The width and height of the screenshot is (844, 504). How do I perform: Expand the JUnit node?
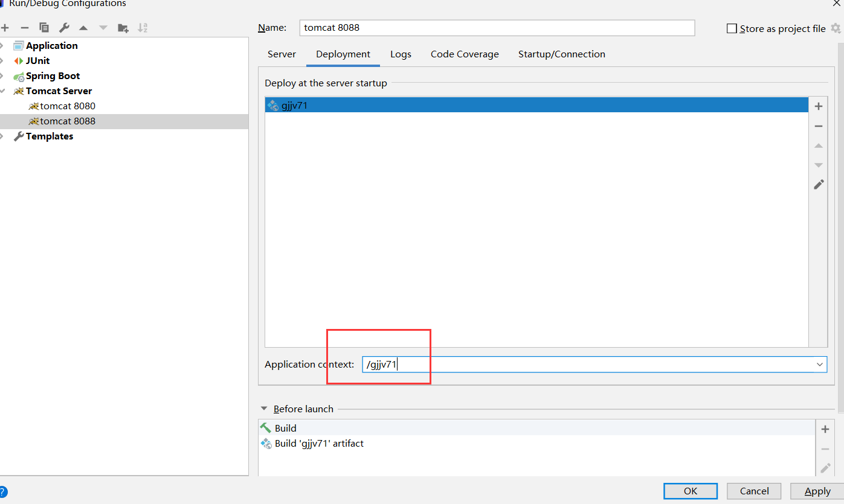(x=3, y=61)
